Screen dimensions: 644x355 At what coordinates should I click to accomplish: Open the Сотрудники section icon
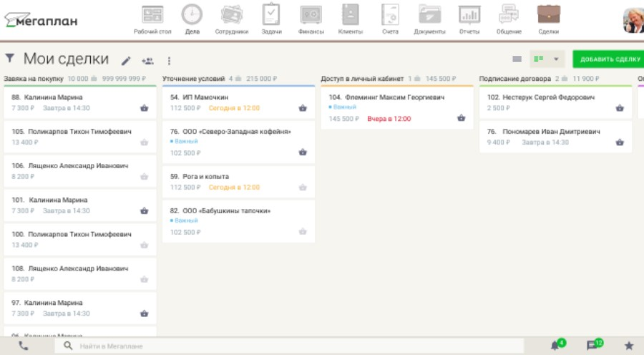[x=231, y=16]
